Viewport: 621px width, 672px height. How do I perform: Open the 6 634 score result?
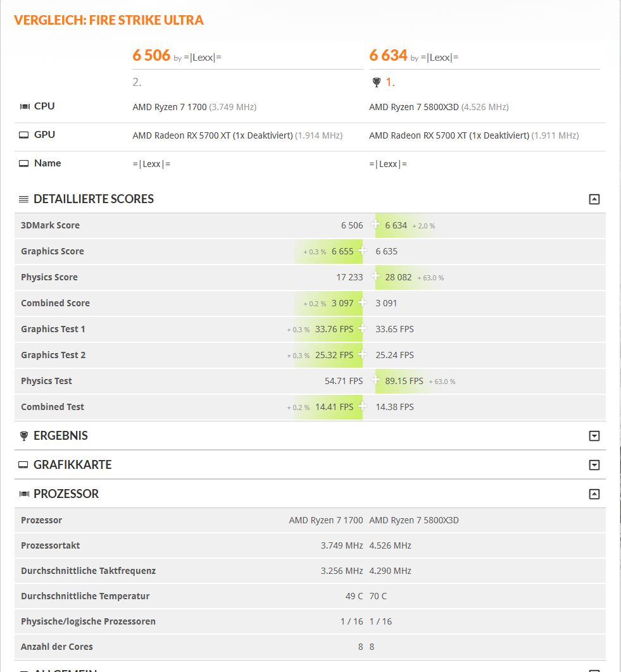point(388,55)
